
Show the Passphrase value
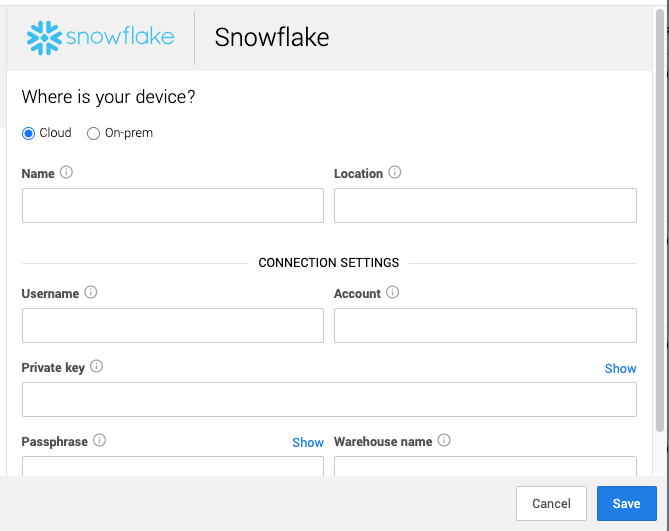click(x=308, y=442)
